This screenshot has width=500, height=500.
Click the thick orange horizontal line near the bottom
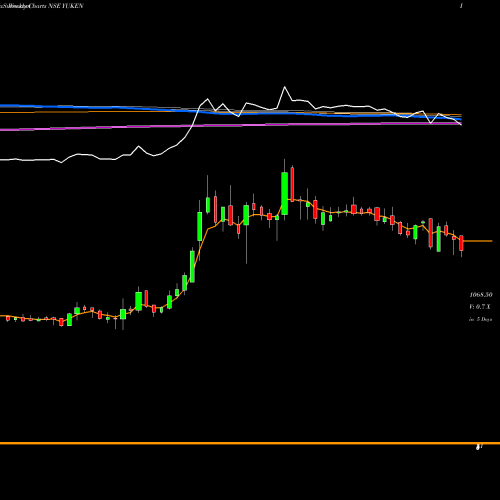[250, 443]
